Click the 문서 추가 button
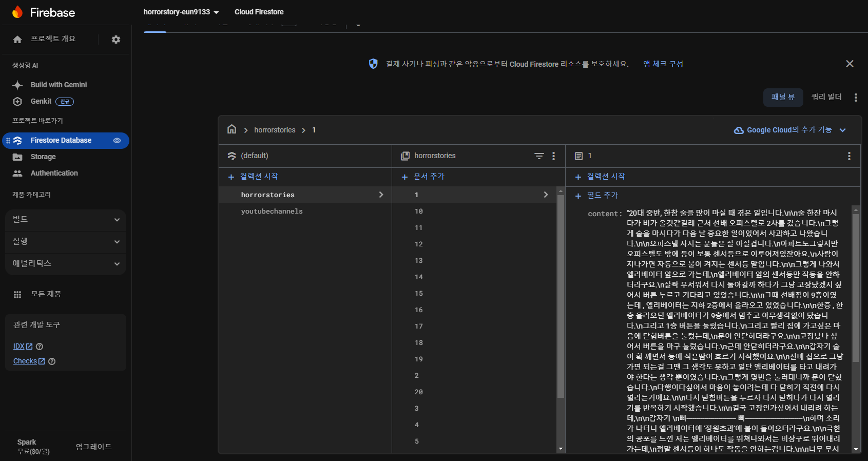Viewport: 868px width, 461px height. (423, 177)
